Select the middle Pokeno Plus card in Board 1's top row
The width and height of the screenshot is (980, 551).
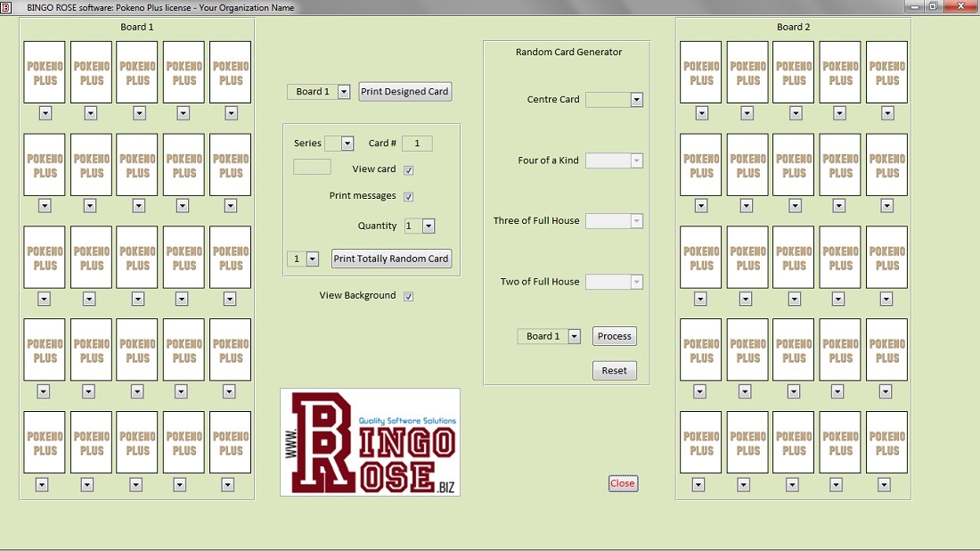click(136, 71)
